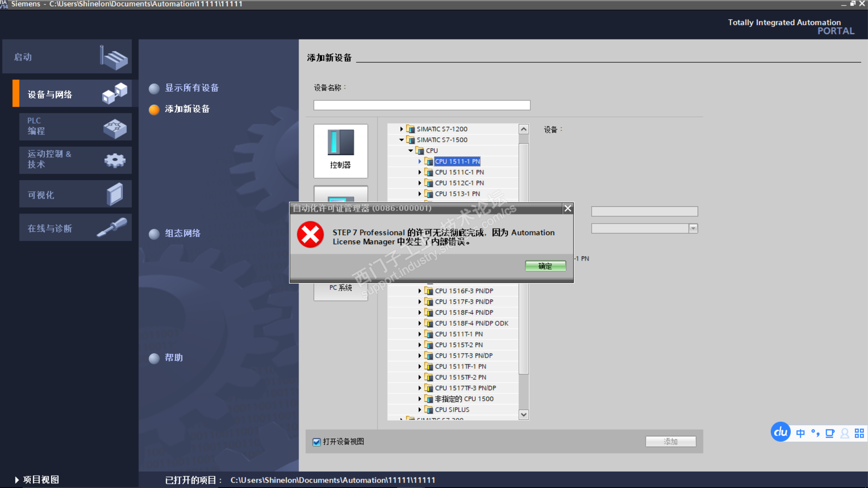This screenshot has height=488, width=868.
Task: Click the order number field on the right
Action: coord(644,211)
